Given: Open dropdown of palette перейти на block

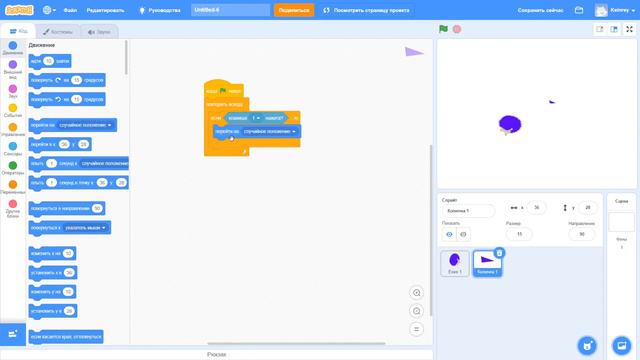Looking at the screenshot, I should [85, 125].
